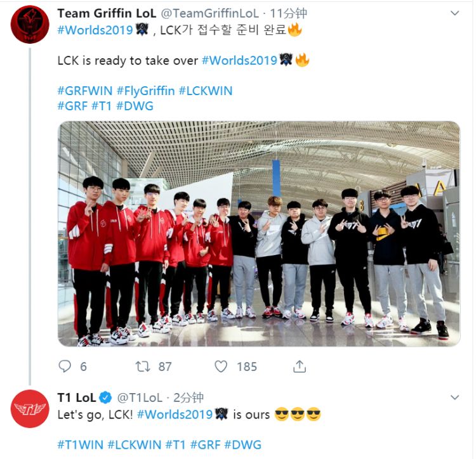Open Team Griffin LoL profile avatar
This screenshot has height=459, width=476.
coord(30,25)
